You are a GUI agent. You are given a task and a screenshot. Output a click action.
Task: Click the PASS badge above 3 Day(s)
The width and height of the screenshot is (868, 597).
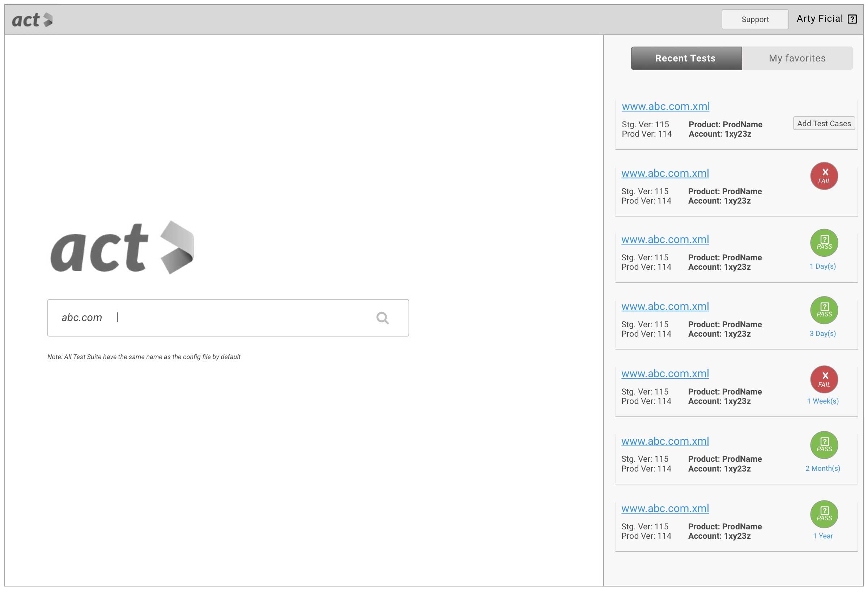point(824,310)
